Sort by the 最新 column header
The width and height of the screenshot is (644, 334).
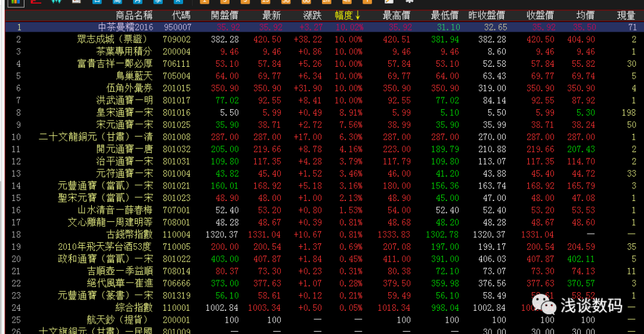point(271,16)
